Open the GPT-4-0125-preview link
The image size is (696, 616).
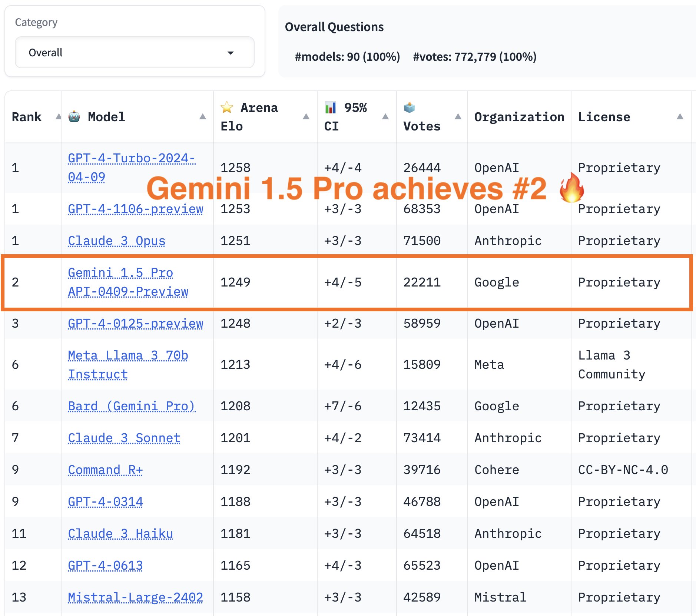pyautogui.click(x=136, y=323)
